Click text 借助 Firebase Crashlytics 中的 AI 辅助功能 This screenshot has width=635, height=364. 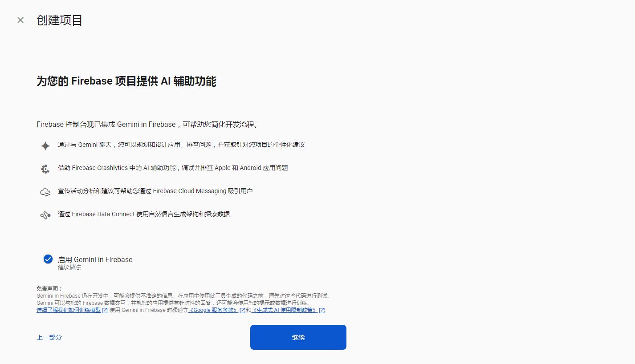point(173,168)
